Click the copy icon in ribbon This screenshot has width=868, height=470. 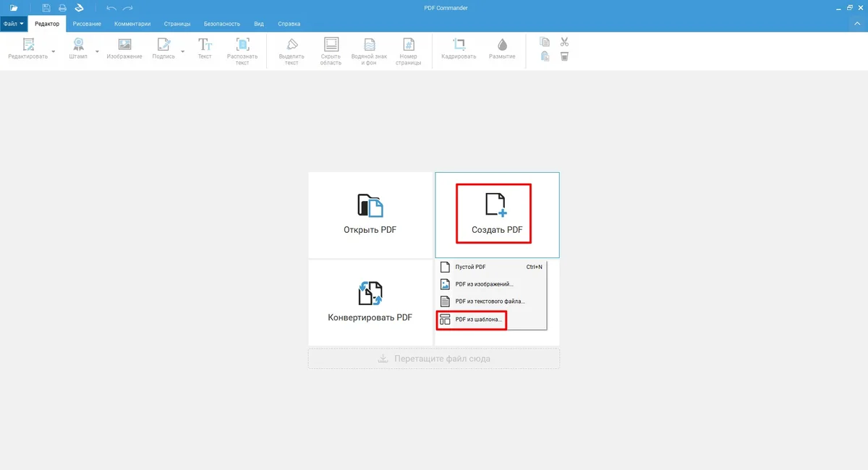pos(545,42)
